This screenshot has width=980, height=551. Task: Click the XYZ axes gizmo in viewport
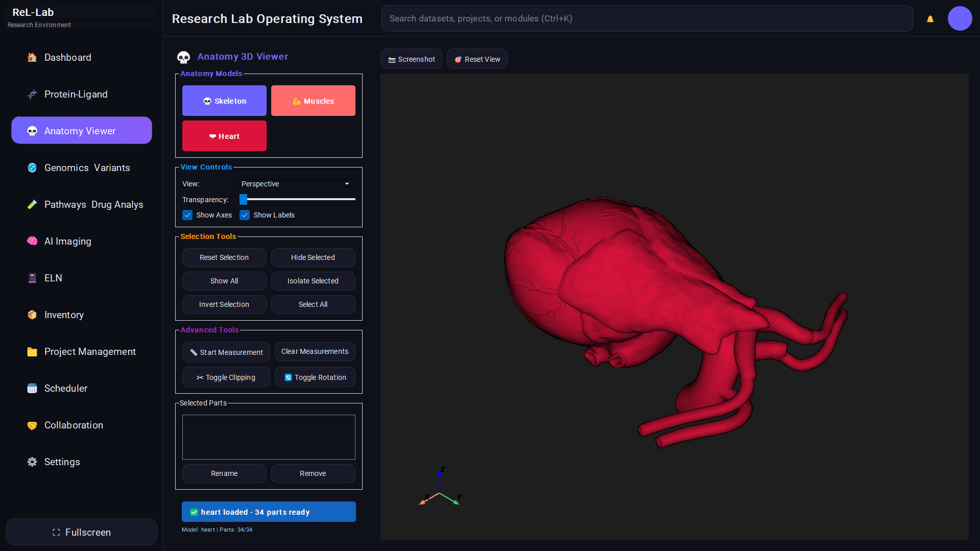coord(440,487)
